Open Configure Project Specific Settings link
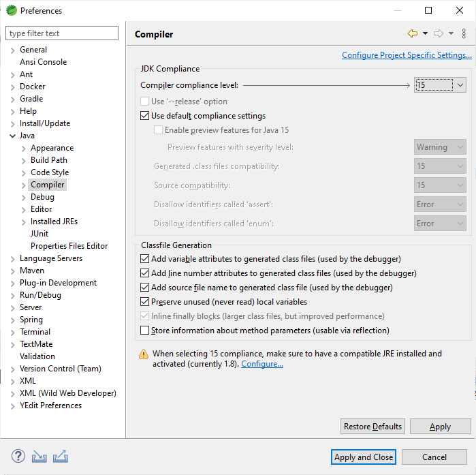The height and width of the screenshot is (475, 476). coord(407,55)
